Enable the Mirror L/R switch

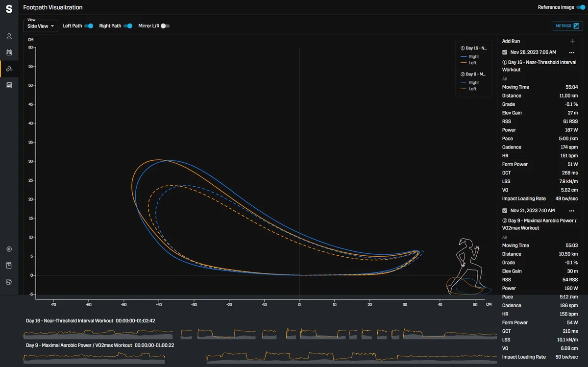165,26
